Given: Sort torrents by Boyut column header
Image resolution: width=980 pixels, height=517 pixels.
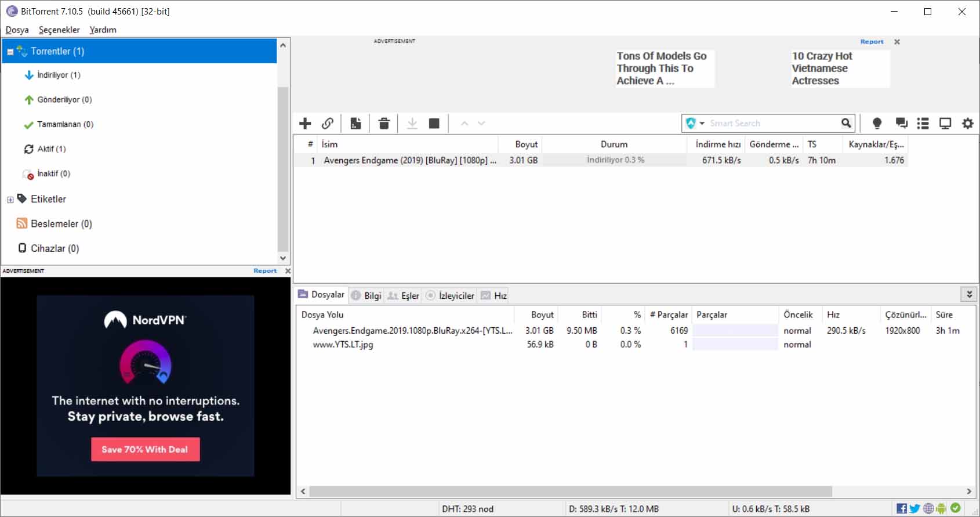Looking at the screenshot, I should [520, 144].
